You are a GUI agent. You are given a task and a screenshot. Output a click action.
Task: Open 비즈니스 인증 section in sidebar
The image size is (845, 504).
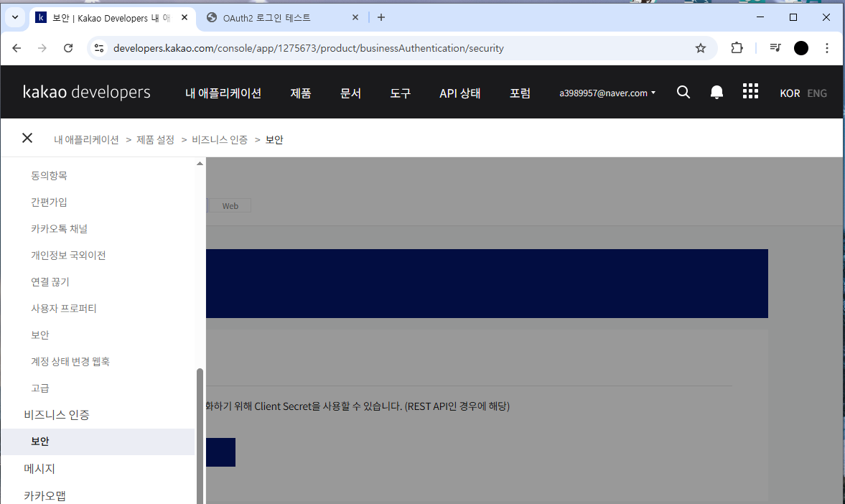pyautogui.click(x=57, y=414)
